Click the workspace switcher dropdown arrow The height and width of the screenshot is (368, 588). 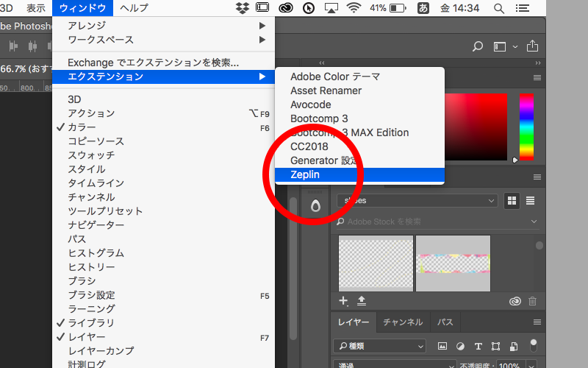pos(515,47)
